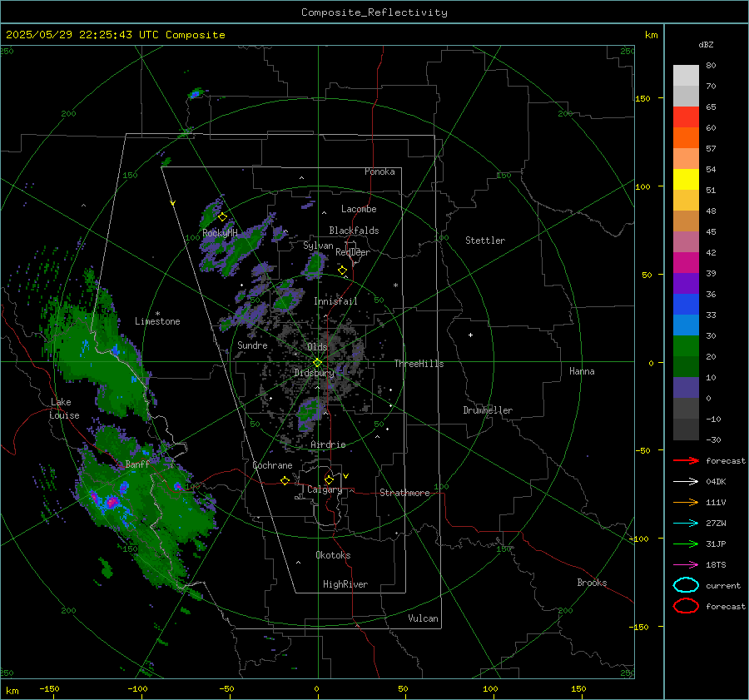Click the yellow v marker northeast of Calgary
The image size is (749, 700).
346,476
